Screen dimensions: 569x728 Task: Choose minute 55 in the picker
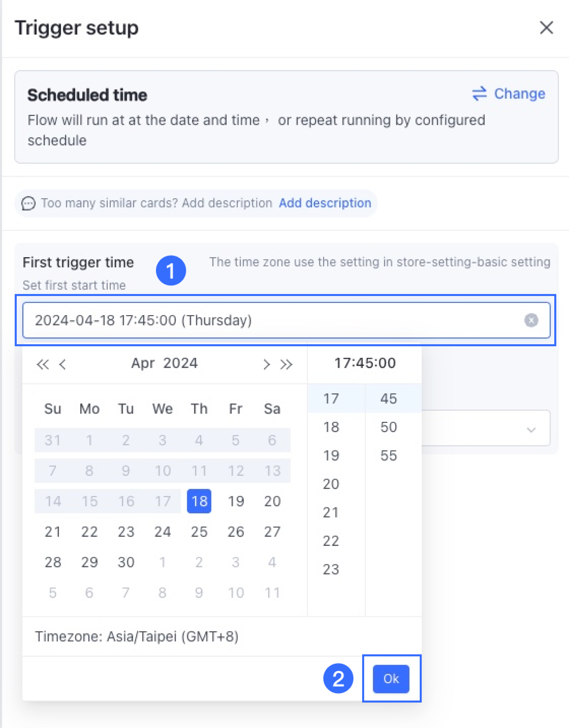388,455
